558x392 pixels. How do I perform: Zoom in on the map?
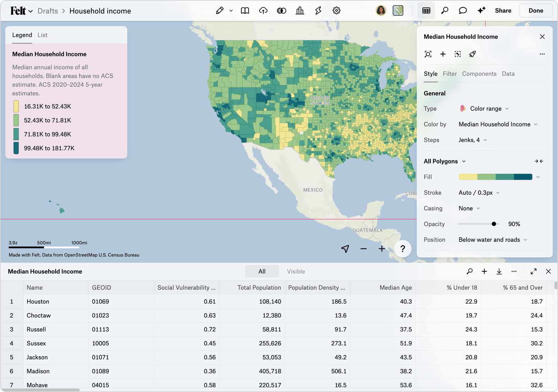[x=382, y=248]
